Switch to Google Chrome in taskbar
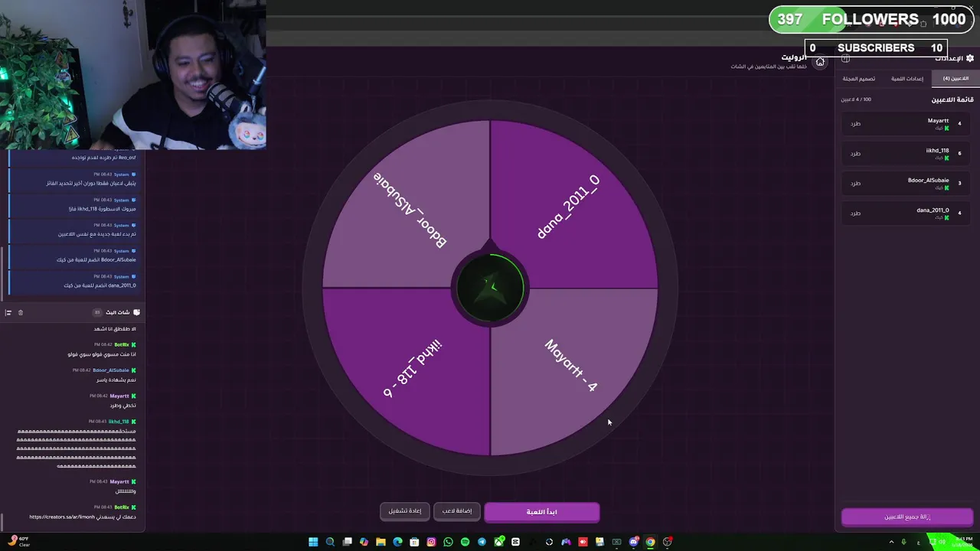The image size is (980, 551). (650, 542)
